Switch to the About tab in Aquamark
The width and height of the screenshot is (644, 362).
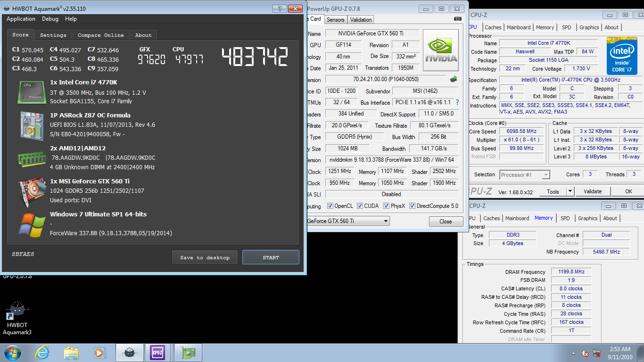[143, 35]
